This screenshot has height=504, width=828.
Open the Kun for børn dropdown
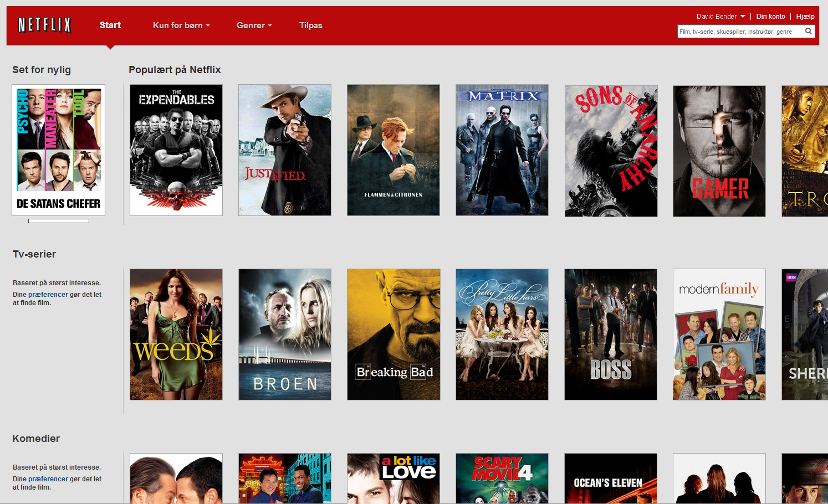(x=181, y=25)
